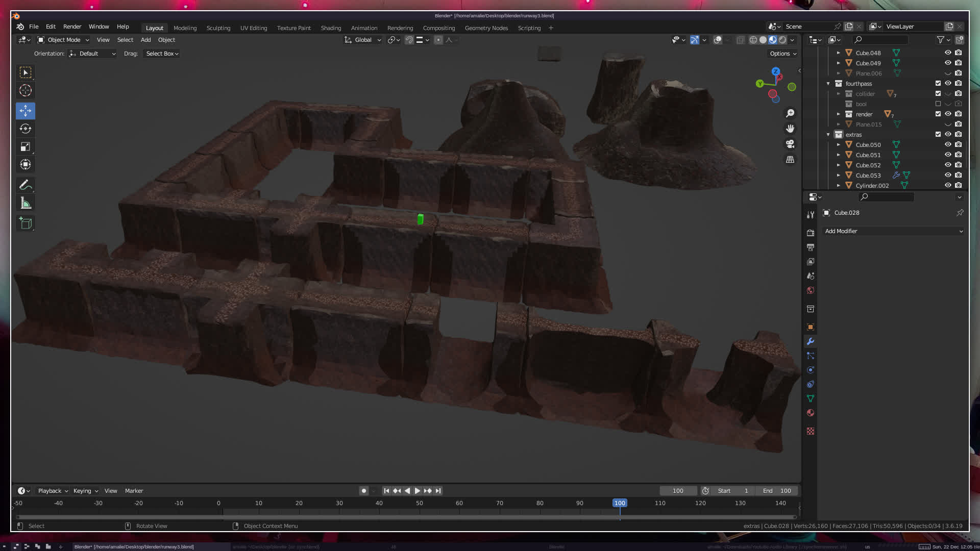The height and width of the screenshot is (551, 980).
Task: Select the Measure tool
Action: click(x=26, y=204)
